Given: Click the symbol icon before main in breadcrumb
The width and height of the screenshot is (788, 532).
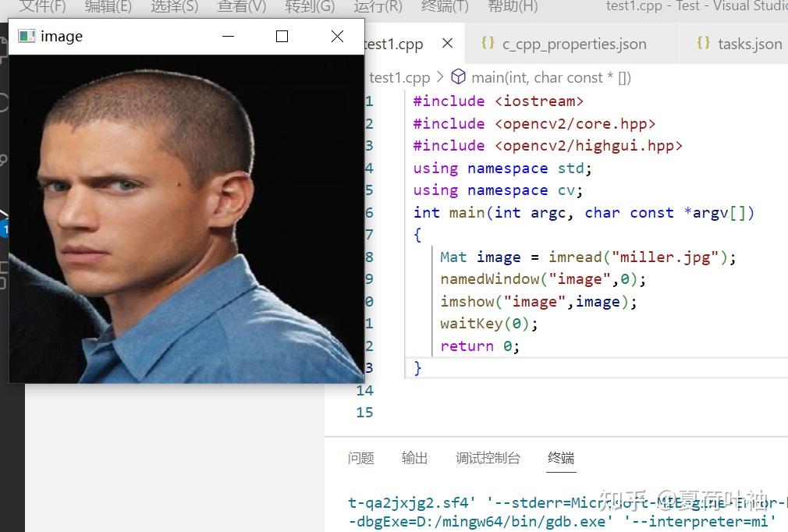Looking at the screenshot, I should pos(458,76).
